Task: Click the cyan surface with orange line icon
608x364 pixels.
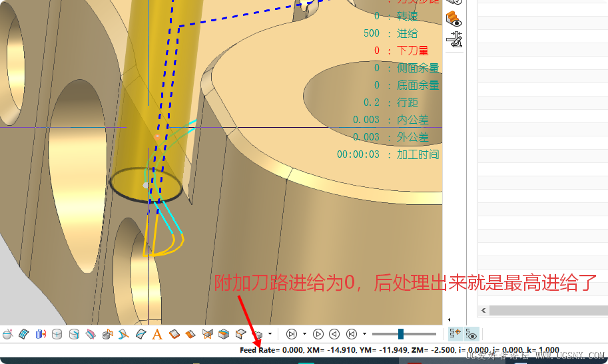Action: pyautogui.click(x=124, y=334)
